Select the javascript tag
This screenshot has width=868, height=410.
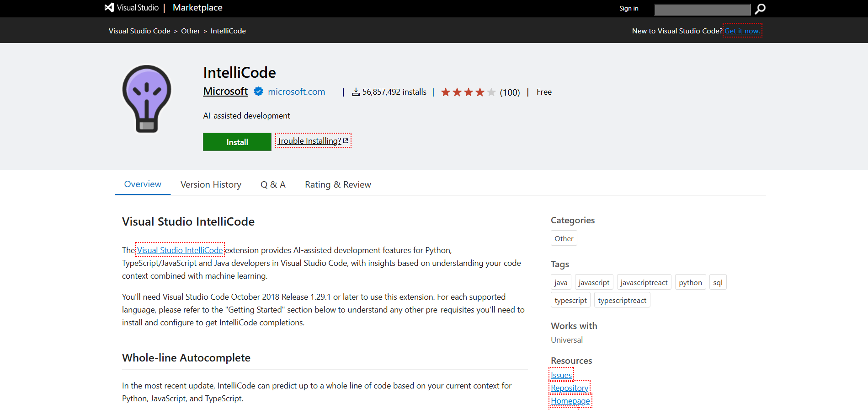click(x=594, y=282)
